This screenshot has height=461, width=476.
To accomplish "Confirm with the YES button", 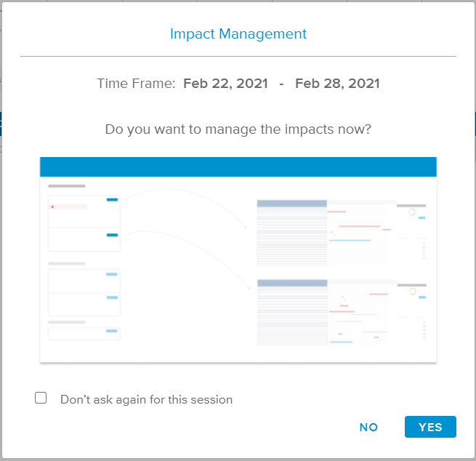I will click(x=430, y=427).
